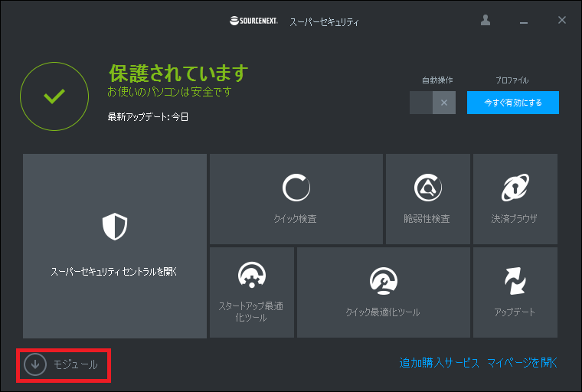
Task: Minimize the スーパーセキュリティ window
Action: 524,21
